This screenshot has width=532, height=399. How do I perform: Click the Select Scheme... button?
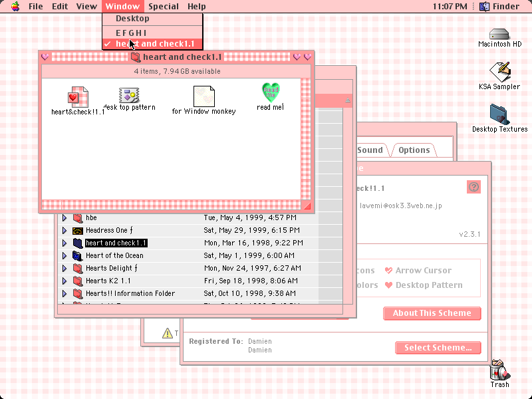click(438, 348)
